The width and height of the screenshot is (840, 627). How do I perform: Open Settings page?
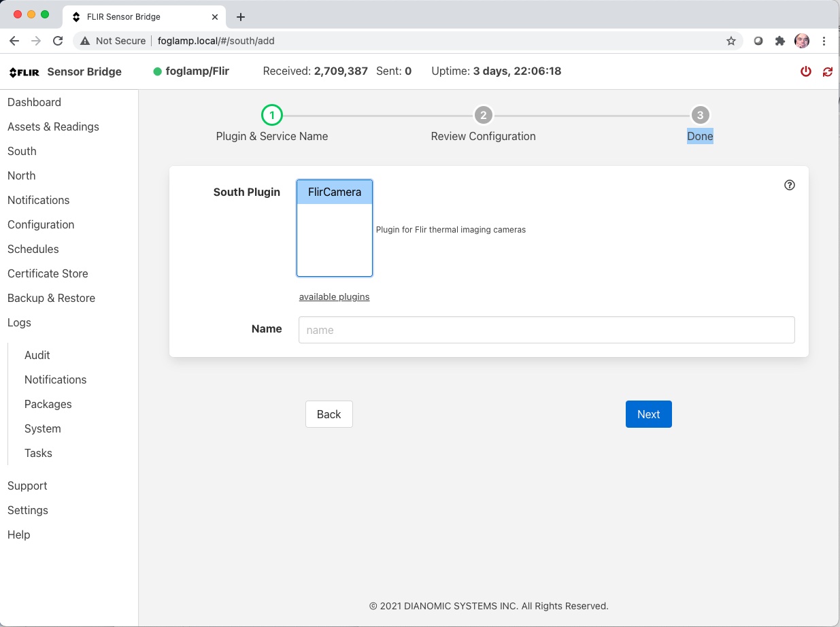pos(28,510)
